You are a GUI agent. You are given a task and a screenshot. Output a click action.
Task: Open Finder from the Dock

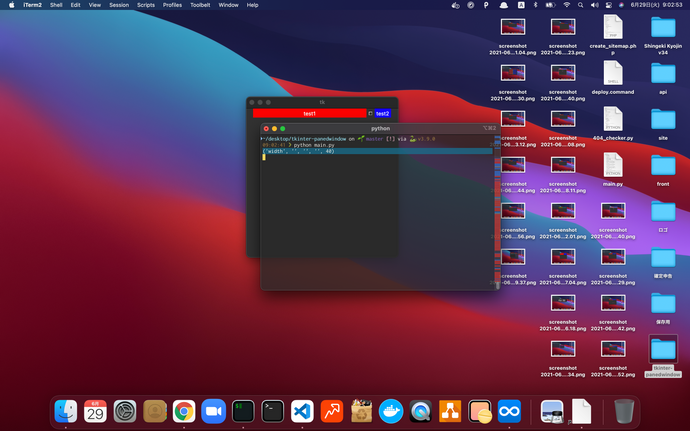pyautogui.click(x=66, y=411)
